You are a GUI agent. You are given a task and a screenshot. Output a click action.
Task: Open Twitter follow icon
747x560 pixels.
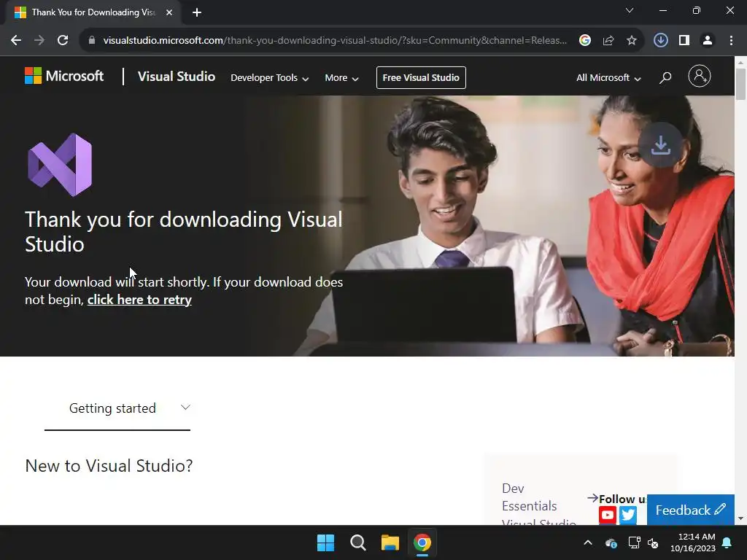628,515
